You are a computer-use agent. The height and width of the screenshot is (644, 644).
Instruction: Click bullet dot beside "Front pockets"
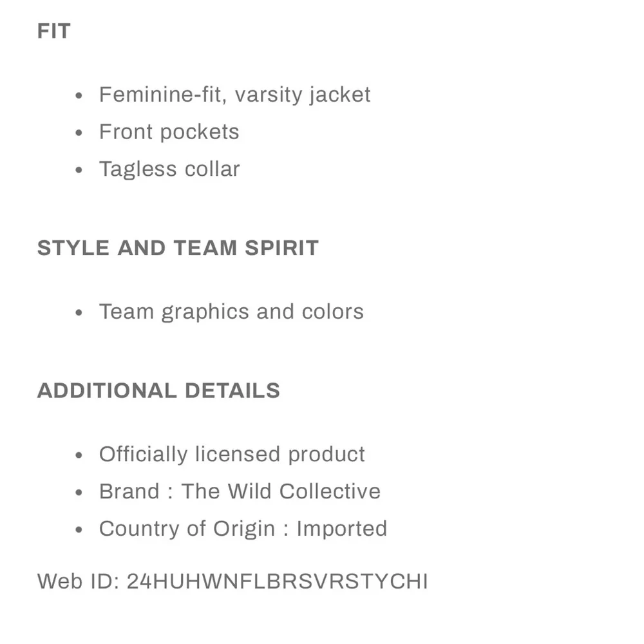[x=79, y=133]
